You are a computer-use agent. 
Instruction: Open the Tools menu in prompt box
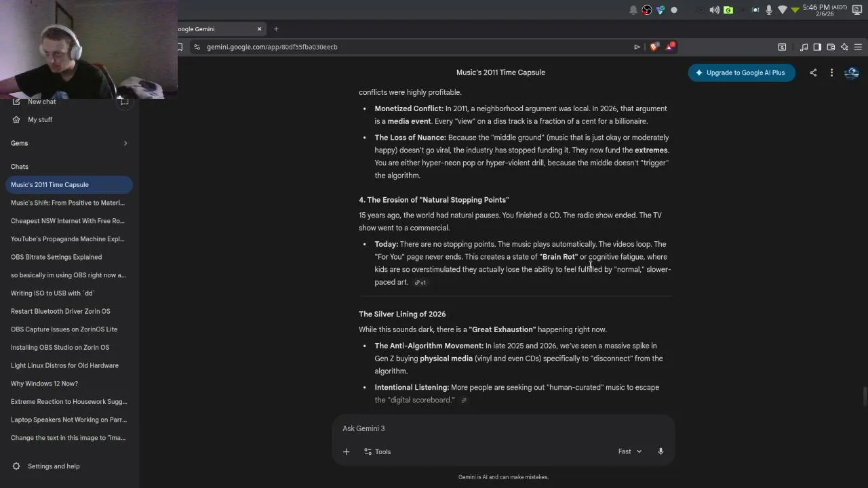[378, 451]
